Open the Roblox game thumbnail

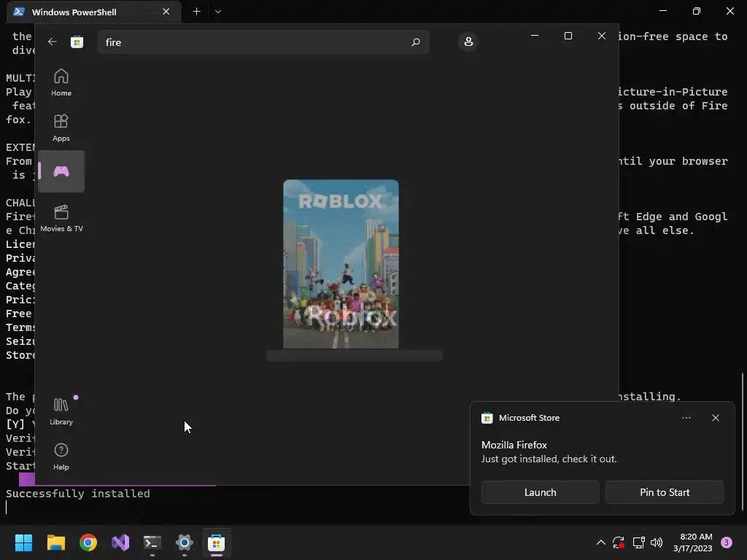[341, 264]
